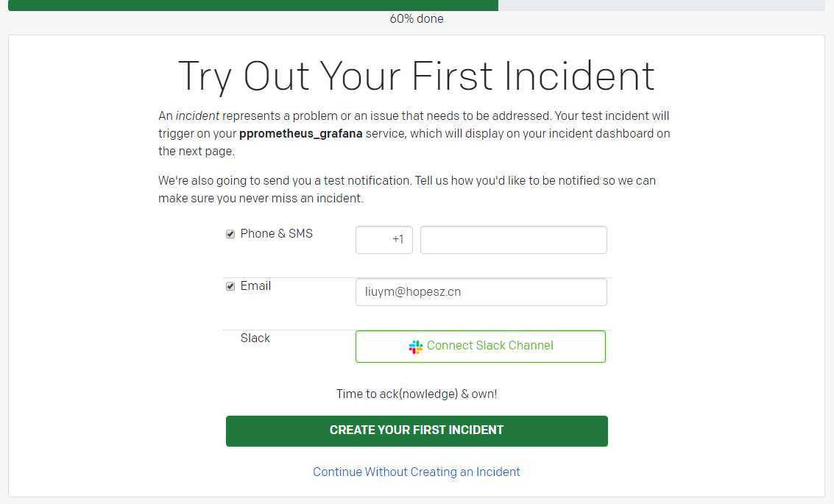Focus the empty phone number field

(x=513, y=240)
